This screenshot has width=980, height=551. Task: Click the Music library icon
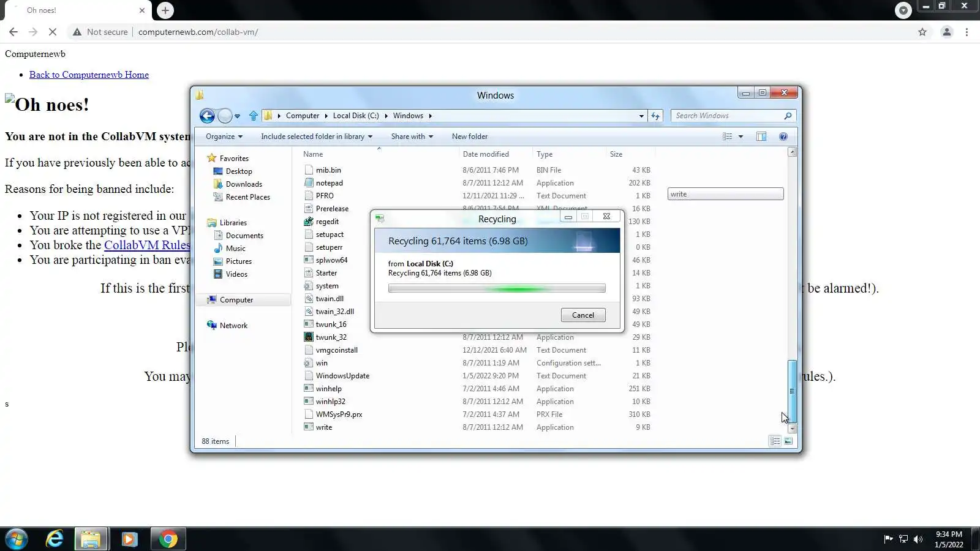218,248
